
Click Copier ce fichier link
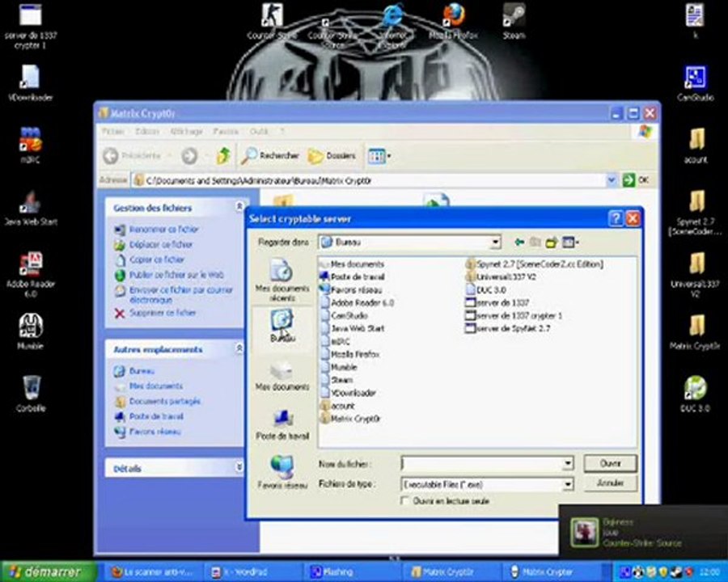(x=156, y=259)
